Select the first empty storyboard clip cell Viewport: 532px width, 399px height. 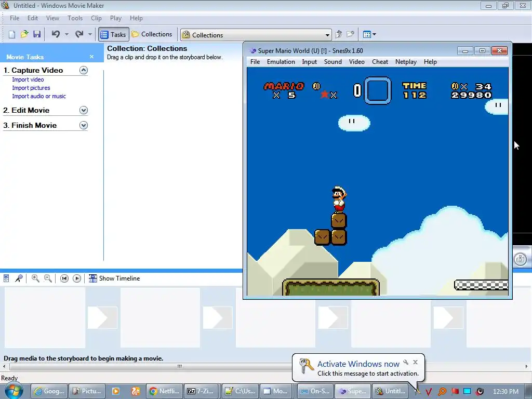[x=45, y=317]
